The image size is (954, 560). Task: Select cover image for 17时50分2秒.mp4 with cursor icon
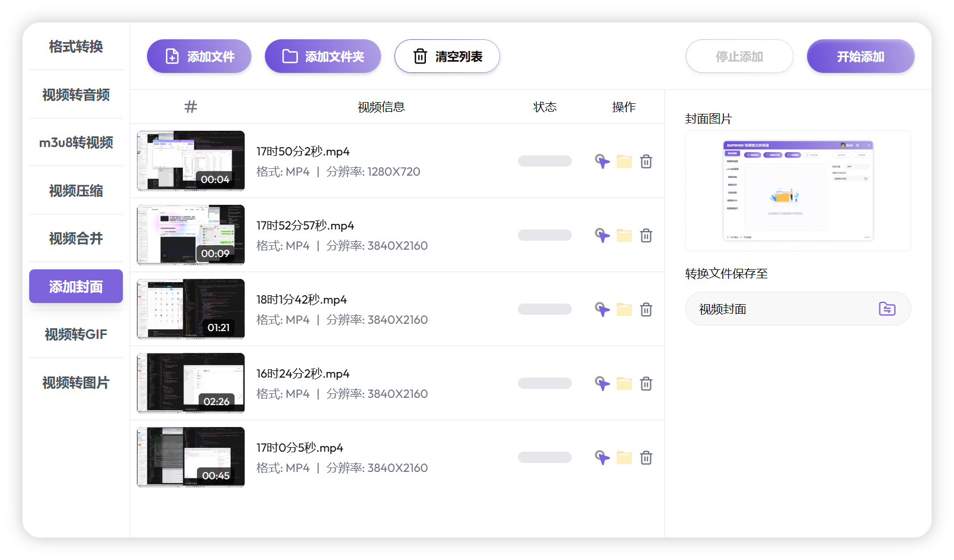pos(602,161)
